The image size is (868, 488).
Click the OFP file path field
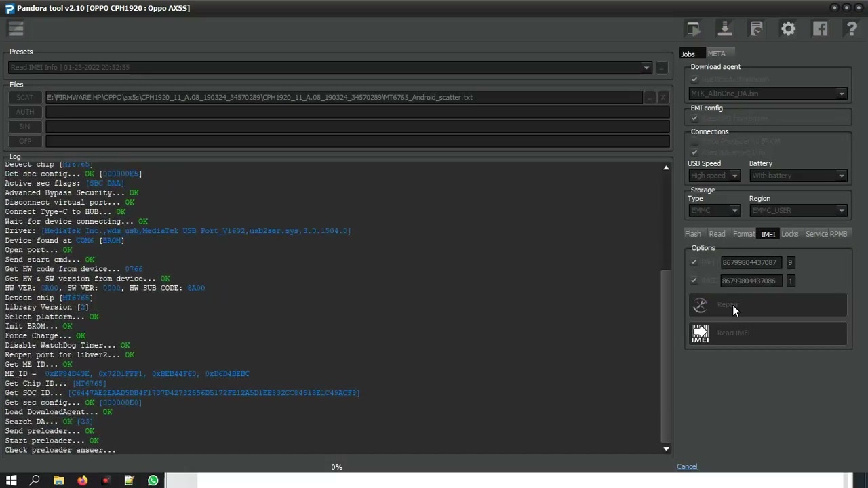pos(357,141)
